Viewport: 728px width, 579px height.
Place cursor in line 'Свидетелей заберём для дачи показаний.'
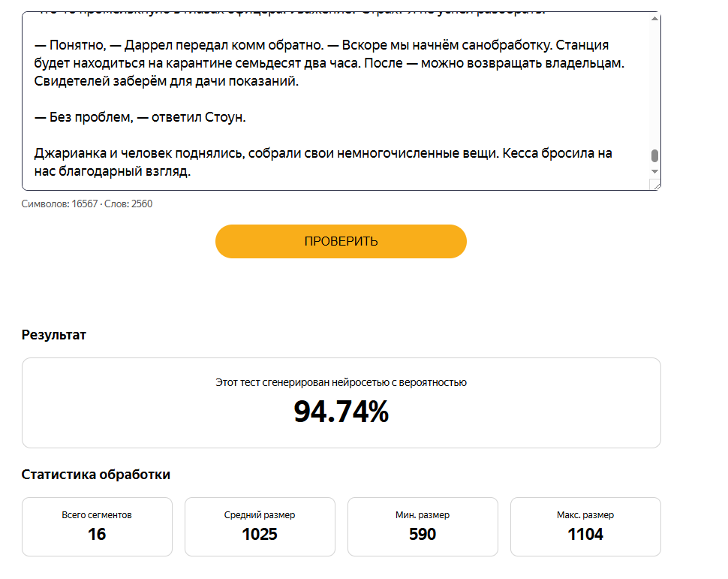tap(166, 81)
